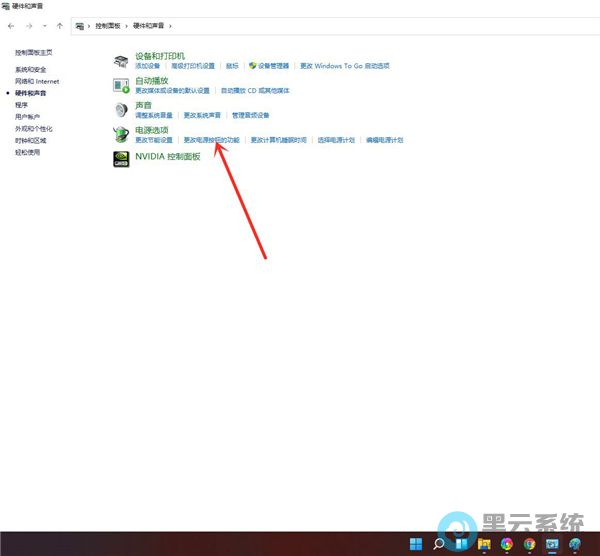Click the 更改计算机睡眠时间 link
Viewport: 600px width, 556px height.
(278, 140)
